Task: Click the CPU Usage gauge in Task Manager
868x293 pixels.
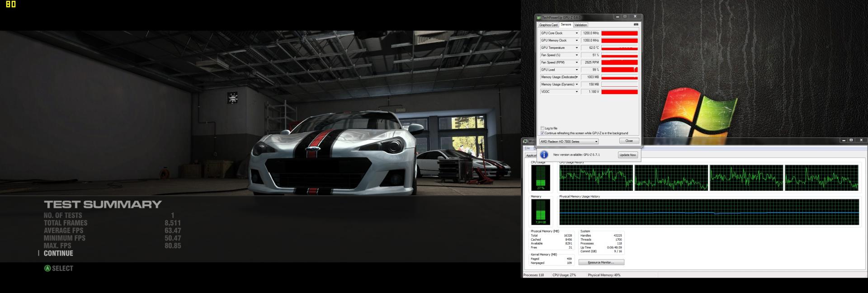Action: tap(541, 178)
